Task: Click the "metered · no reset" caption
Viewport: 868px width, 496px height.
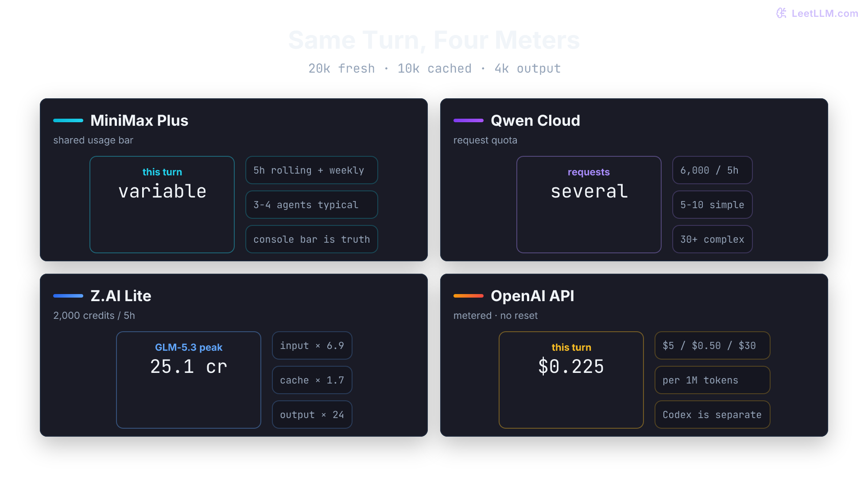Action: (495, 316)
